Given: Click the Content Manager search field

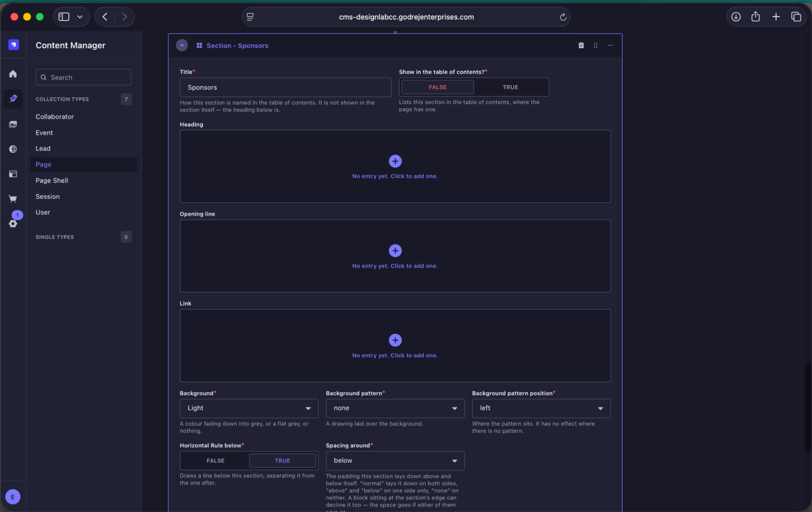Looking at the screenshot, I should click(x=83, y=77).
